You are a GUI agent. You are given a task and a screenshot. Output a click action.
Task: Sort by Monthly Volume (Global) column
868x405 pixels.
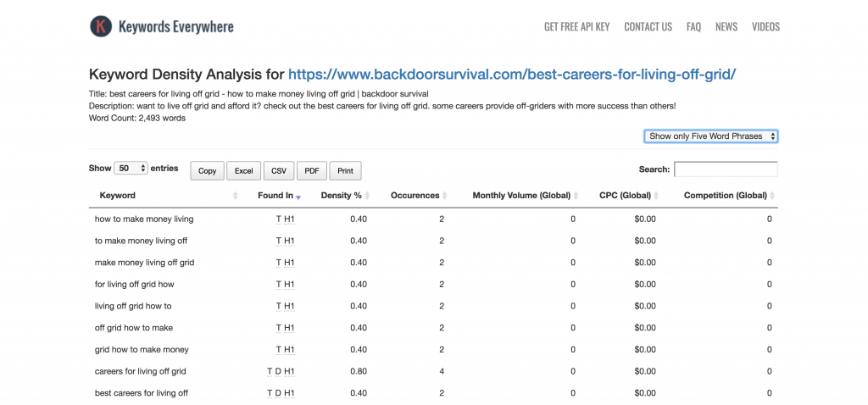521,196
